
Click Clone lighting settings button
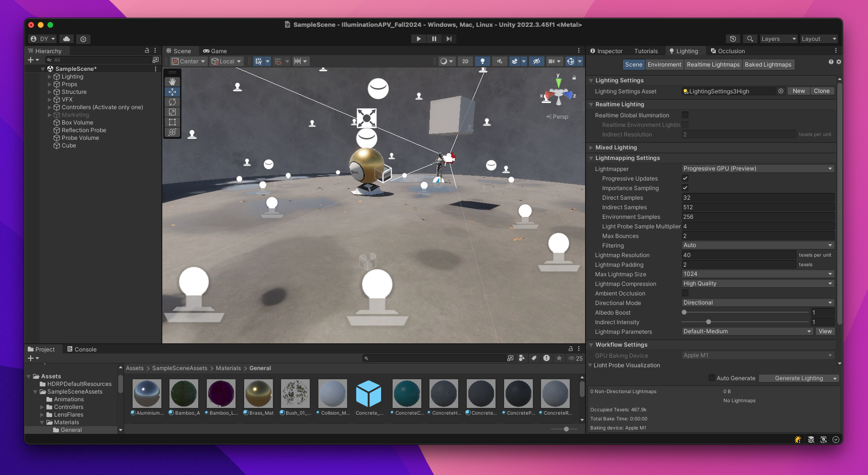pyautogui.click(x=822, y=91)
